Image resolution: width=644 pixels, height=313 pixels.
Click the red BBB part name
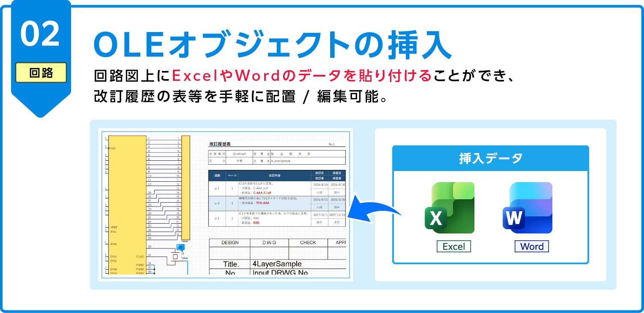256,223
